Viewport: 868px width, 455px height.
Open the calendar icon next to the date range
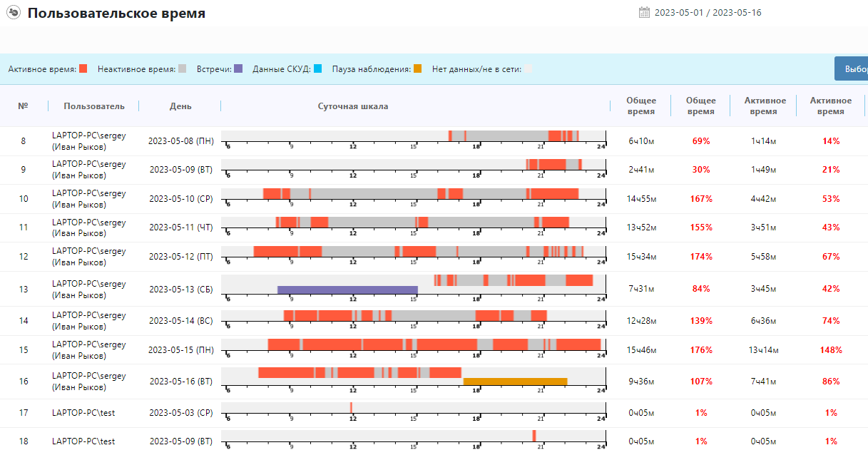[644, 12]
